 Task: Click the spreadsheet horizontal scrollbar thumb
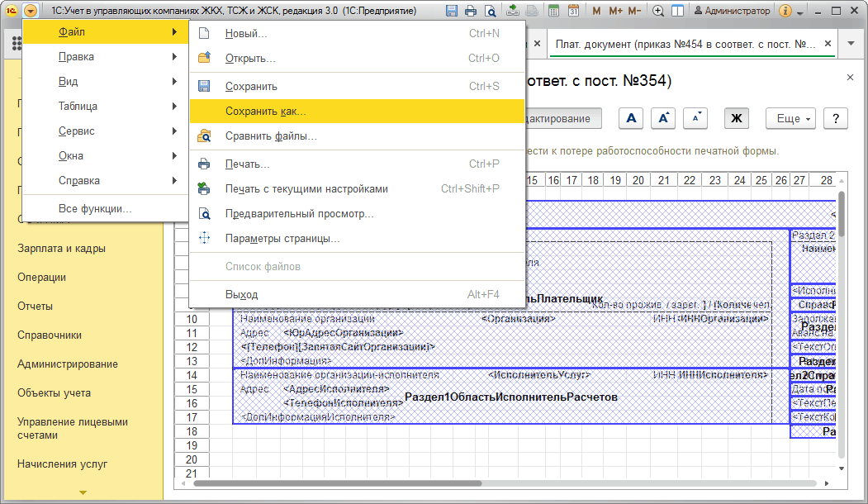pos(337,483)
